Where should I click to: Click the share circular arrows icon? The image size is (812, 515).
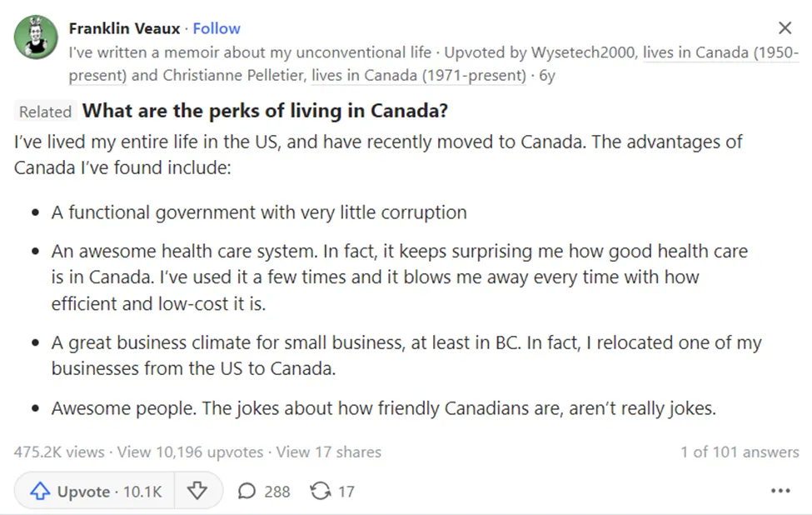click(321, 491)
